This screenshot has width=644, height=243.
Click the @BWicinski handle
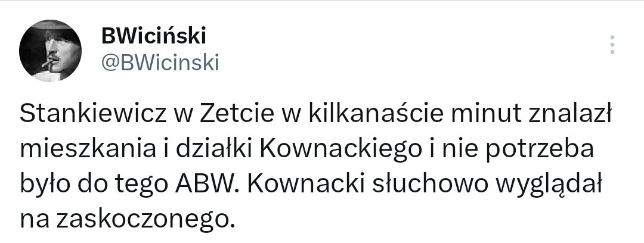(160, 62)
